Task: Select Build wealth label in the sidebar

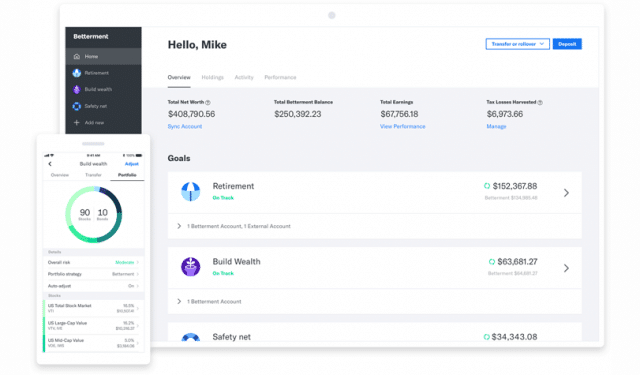Action: click(x=98, y=89)
